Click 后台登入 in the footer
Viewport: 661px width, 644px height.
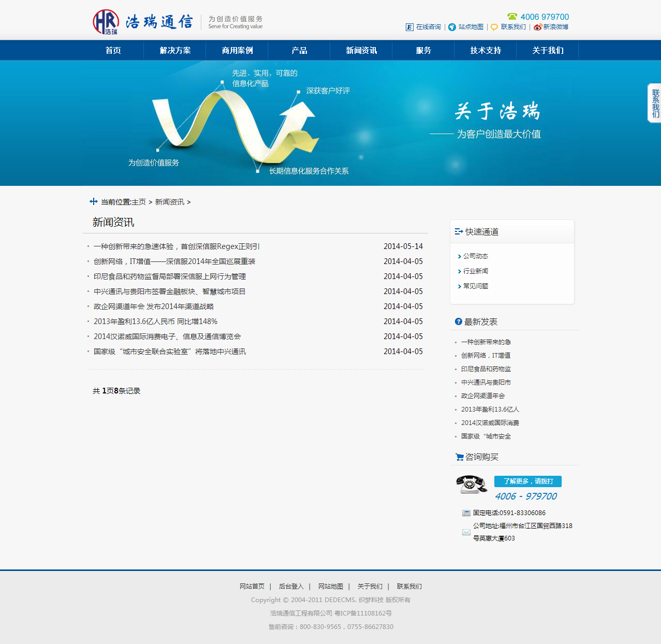tap(291, 587)
